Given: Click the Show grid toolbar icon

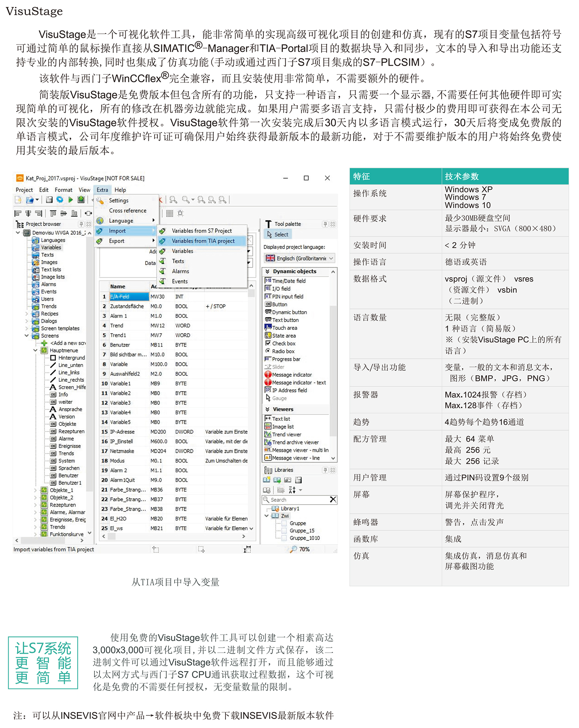Looking at the screenshot, I should point(170,213).
